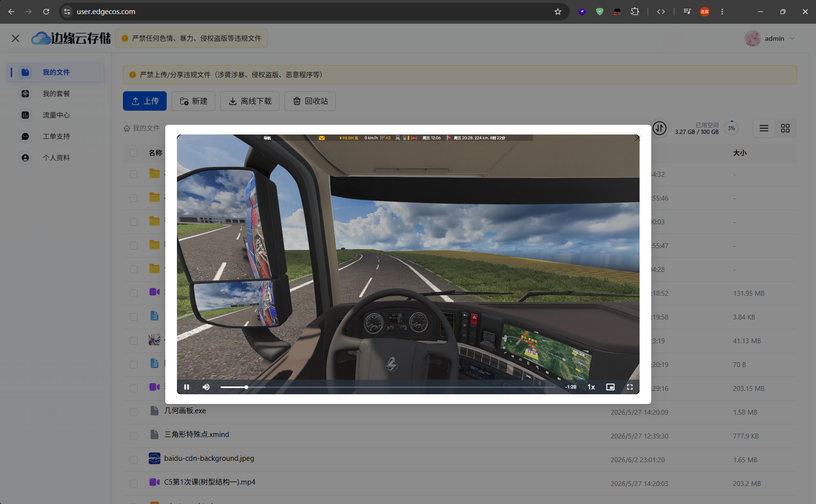The width and height of the screenshot is (816, 504).
Task: Pause the playing video
Action: coord(187,387)
